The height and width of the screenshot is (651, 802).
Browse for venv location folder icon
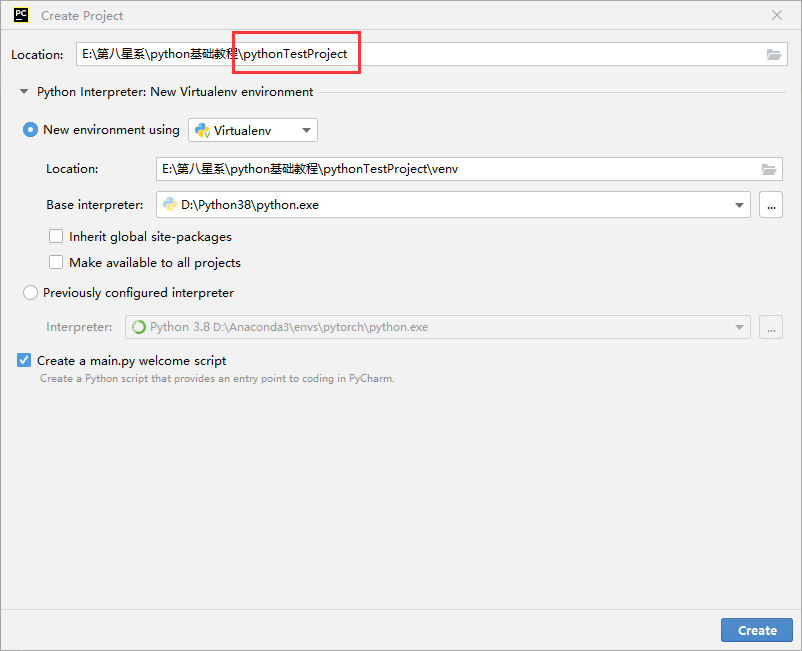769,169
